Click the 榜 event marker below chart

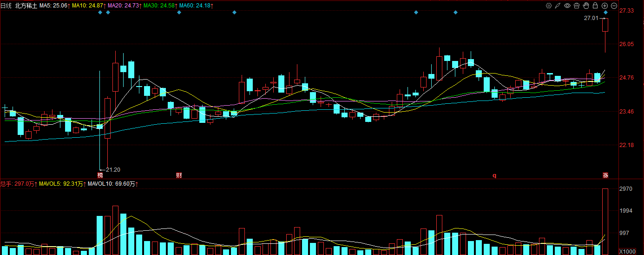(x=100, y=175)
